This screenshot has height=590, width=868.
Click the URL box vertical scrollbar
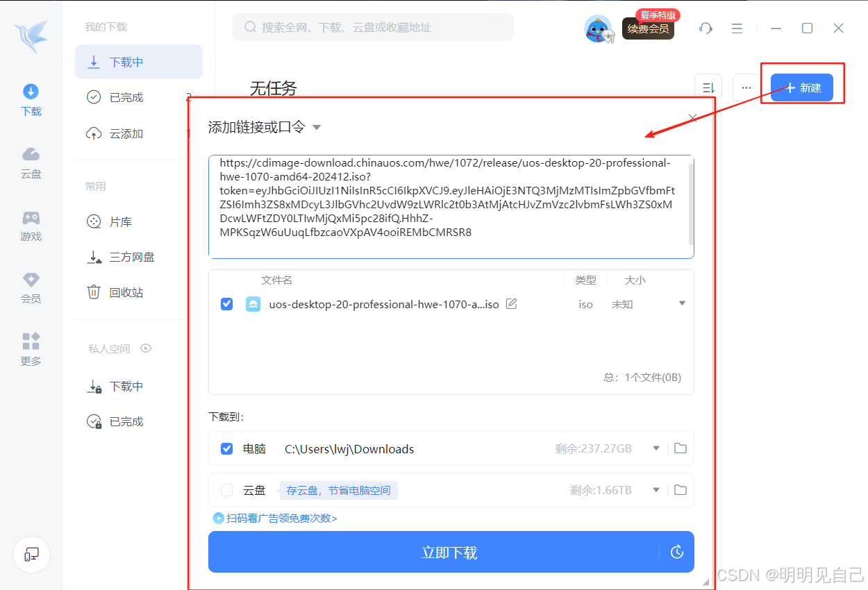point(691,204)
